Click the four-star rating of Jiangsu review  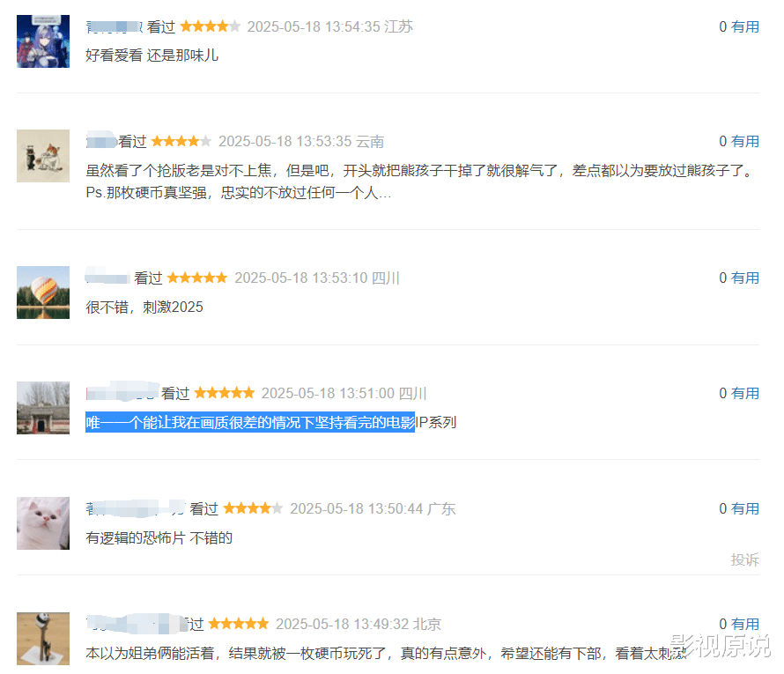click(x=210, y=26)
